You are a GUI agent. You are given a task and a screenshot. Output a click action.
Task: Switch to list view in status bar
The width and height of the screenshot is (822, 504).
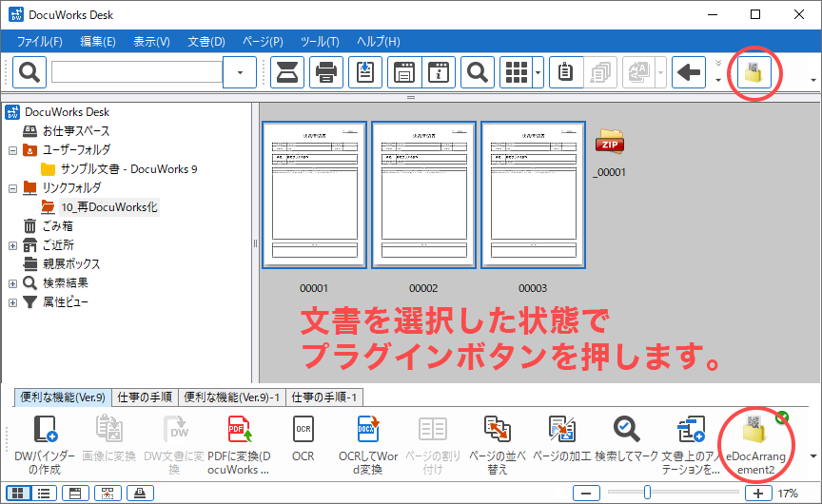coord(44,493)
